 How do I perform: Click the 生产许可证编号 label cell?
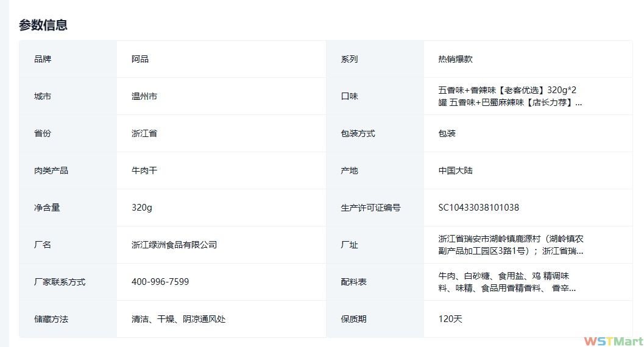tap(370, 208)
